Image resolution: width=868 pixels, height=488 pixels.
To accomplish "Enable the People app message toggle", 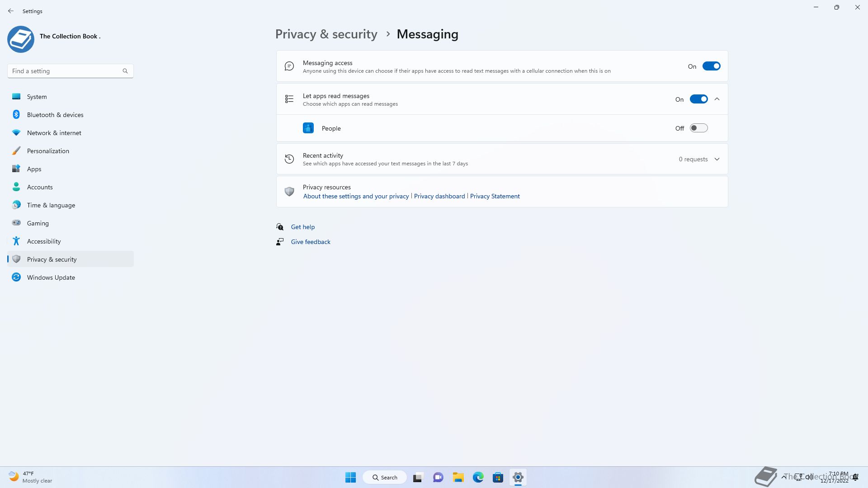I will (698, 128).
